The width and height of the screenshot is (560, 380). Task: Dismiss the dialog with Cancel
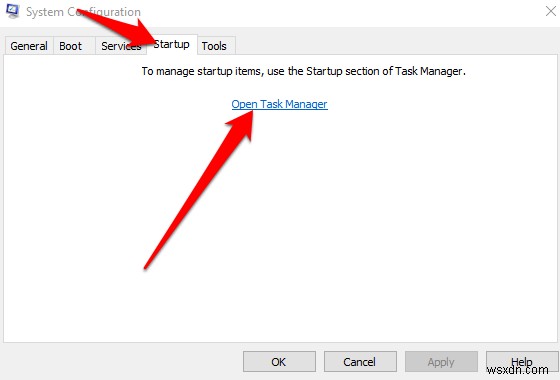[360, 362]
